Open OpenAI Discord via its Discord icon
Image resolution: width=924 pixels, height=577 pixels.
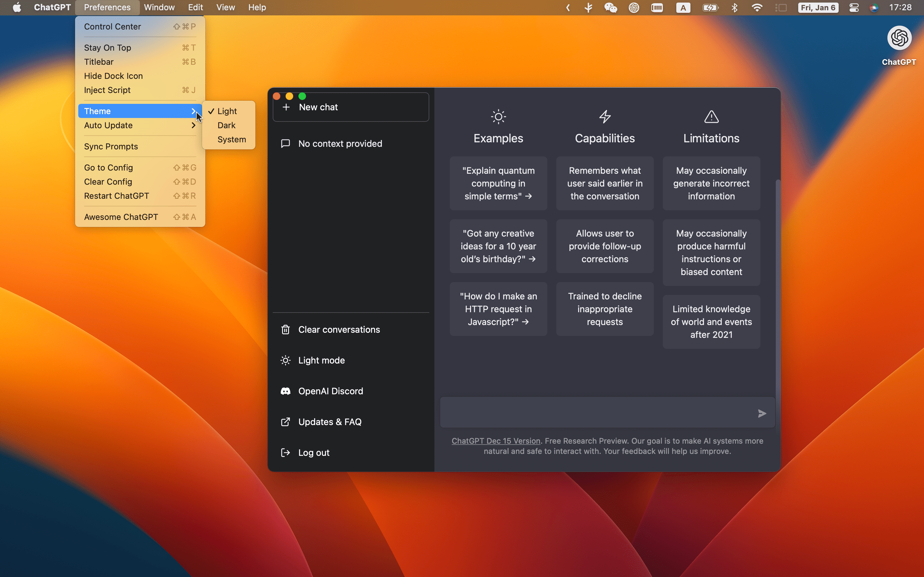point(285,391)
